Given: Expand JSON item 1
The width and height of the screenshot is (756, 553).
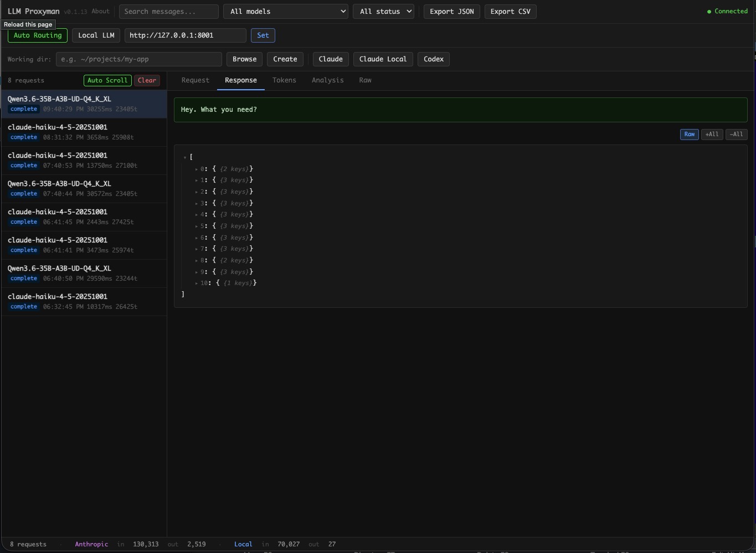Looking at the screenshot, I should (197, 180).
